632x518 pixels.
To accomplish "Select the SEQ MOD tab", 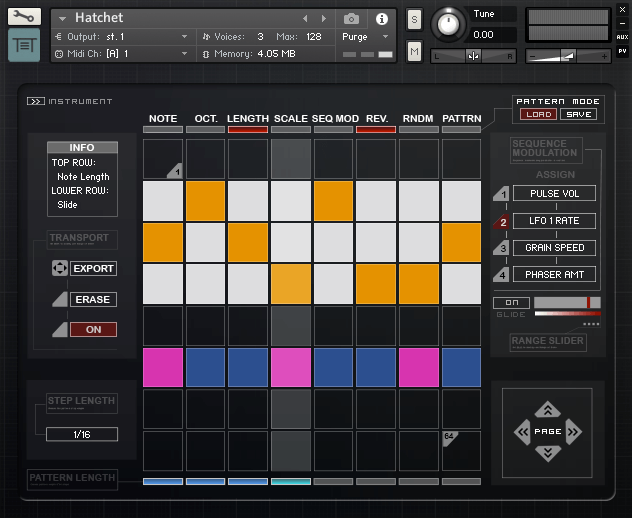I will point(335,119).
